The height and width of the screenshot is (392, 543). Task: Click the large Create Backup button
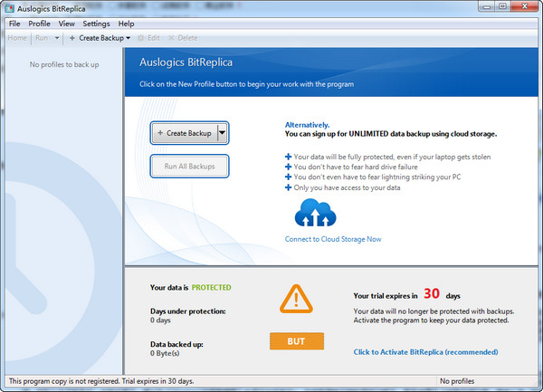coord(185,133)
